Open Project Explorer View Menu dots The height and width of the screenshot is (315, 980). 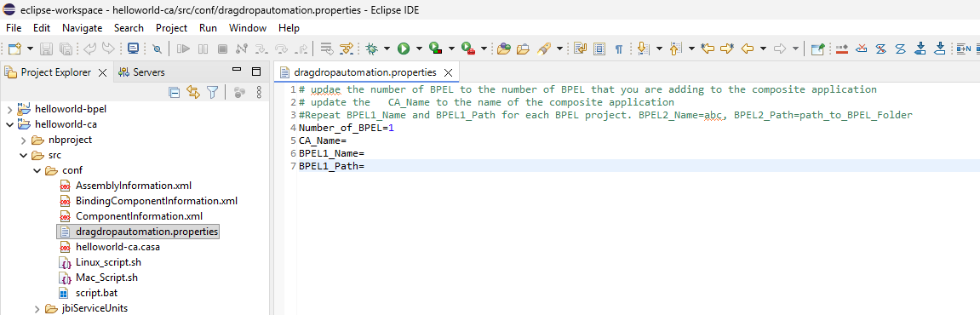pos(260,93)
